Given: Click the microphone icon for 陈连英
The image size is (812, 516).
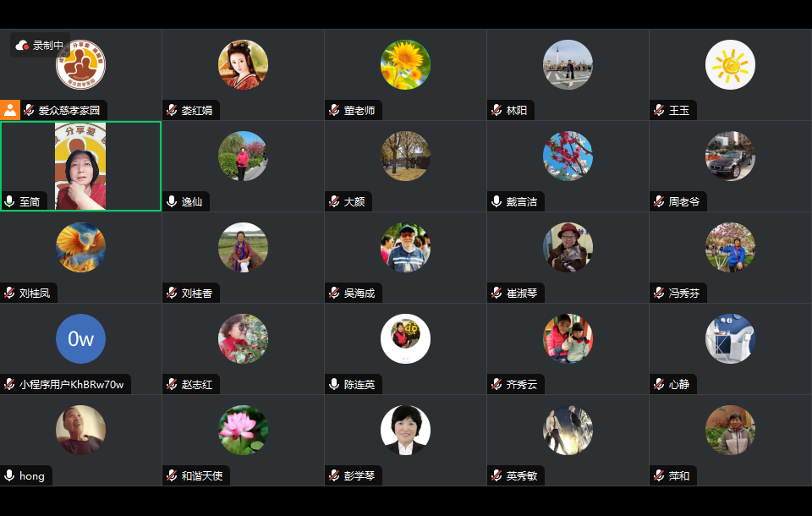Looking at the screenshot, I should pos(334,384).
